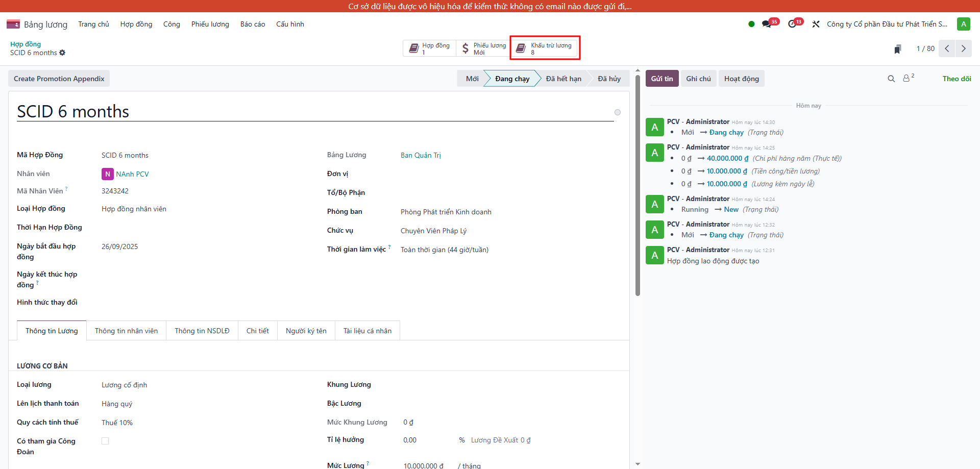Click the help mark next to Mức Lương
Screen dimensions: 980x469
point(367,463)
